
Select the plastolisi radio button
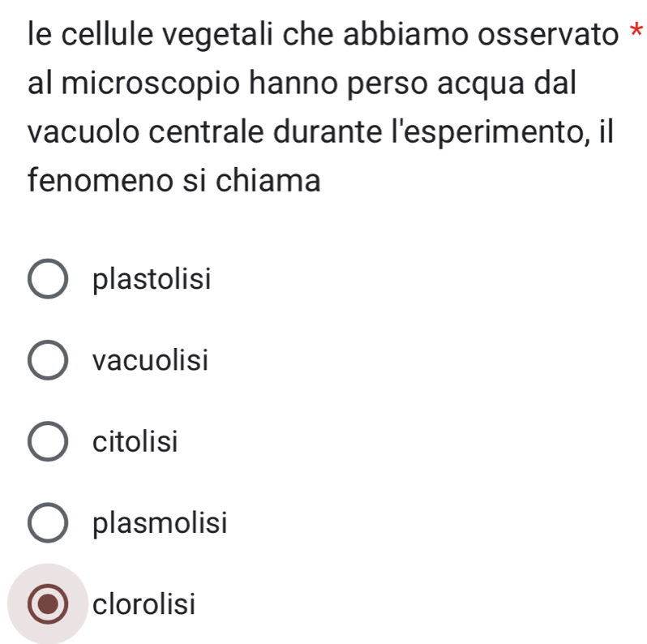click(x=48, y=280)
